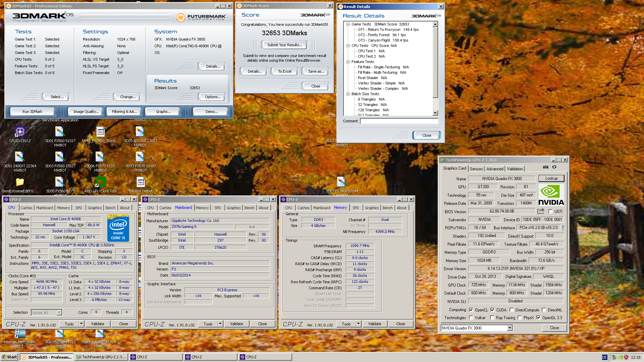The height and width of the screenshot is (362, 644).
Task: Collapse the Feature Tests tree node
Action: coord(348,62)
